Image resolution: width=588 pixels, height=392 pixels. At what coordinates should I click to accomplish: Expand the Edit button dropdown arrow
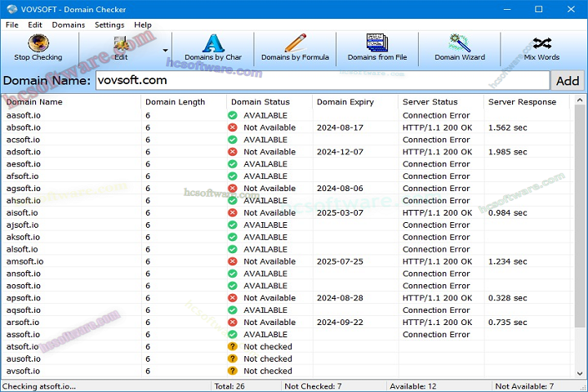165,50
